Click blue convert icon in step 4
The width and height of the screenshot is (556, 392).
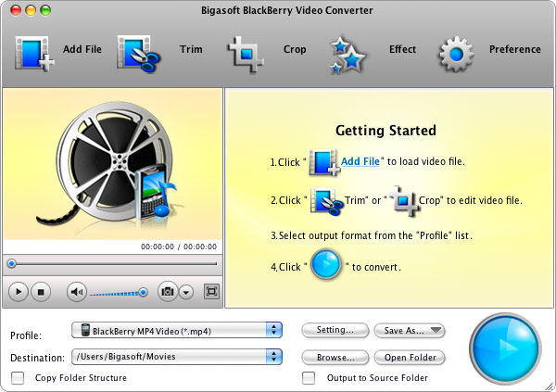click(325, 264)
